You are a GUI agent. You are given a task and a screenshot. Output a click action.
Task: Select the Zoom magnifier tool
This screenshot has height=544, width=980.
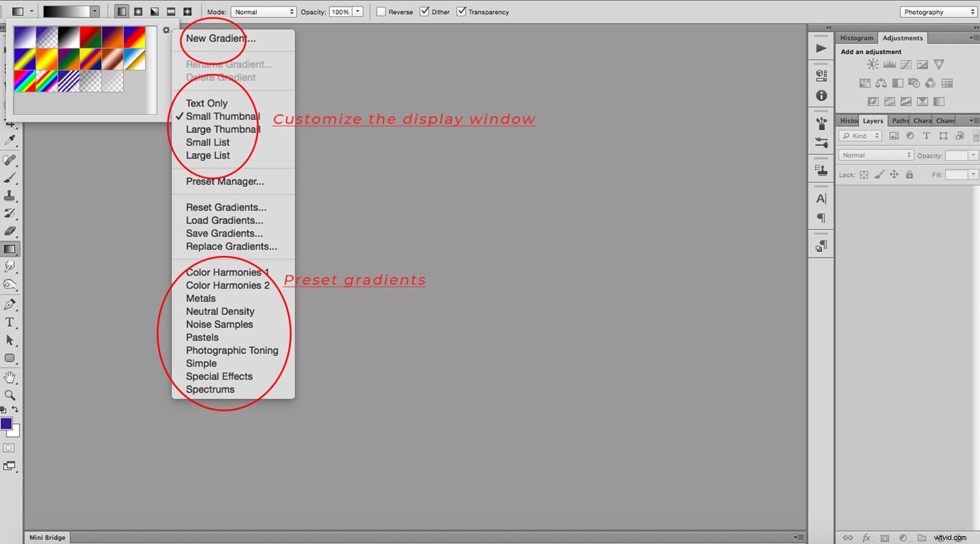[10, 395]
